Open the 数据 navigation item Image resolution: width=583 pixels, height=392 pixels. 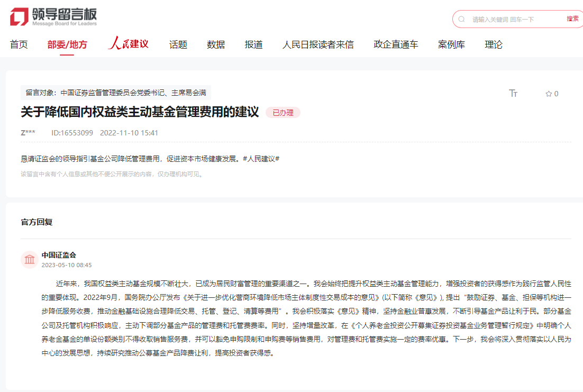216,45
